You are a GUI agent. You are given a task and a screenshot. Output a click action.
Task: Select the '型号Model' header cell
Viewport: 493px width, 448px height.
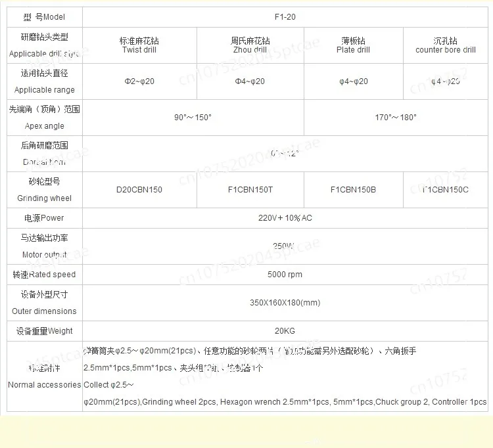click(x=44, y=17)
